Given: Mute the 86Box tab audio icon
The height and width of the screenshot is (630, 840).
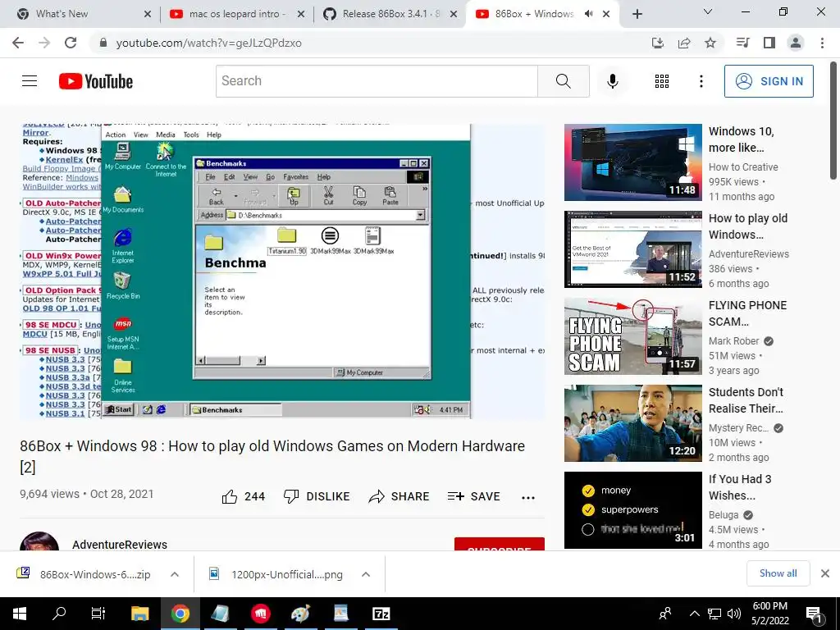Looking at the screenshot, I should pos(589,14).
